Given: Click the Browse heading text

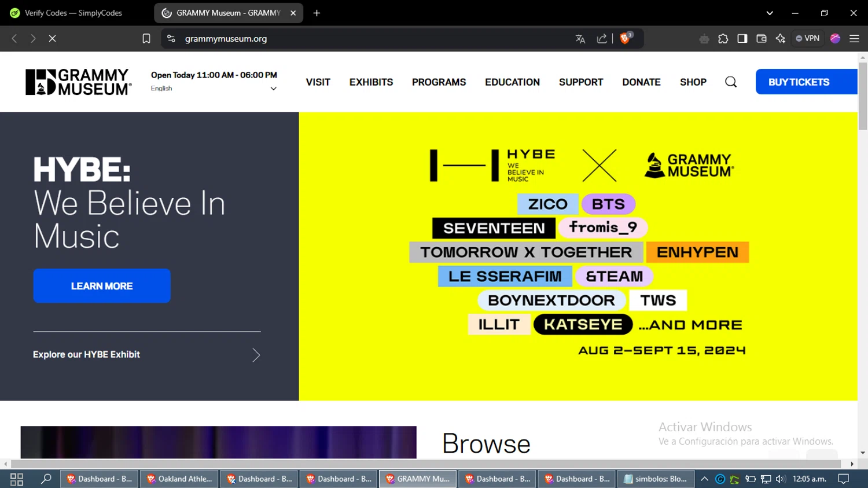Looking at the screenshot, I should pyautogui.click(x=486, y=444).
